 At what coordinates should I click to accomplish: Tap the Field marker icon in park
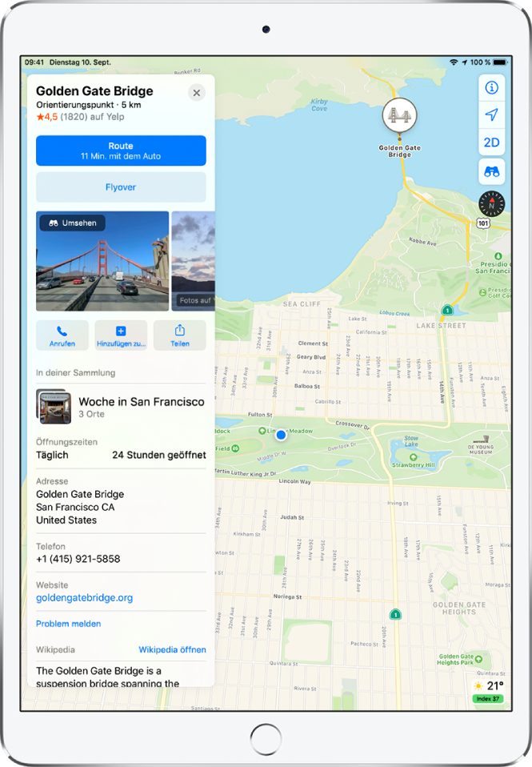(x=236, y=448)
